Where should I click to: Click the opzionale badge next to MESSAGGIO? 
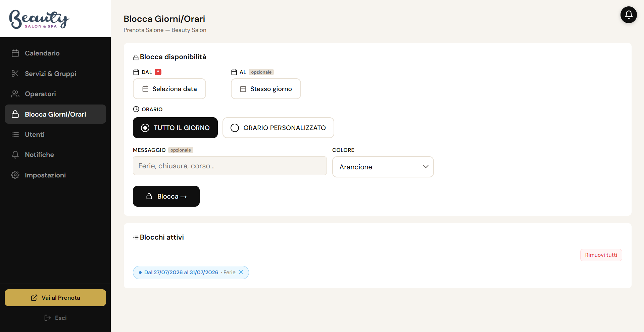click(x=181, y=150)
